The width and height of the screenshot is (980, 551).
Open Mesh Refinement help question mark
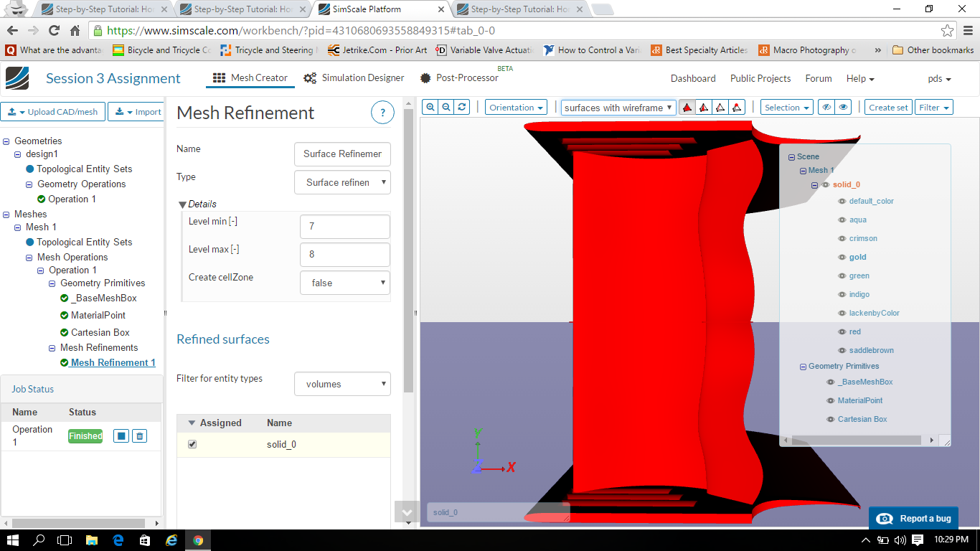pyautogui.click(x=383, y=113)
